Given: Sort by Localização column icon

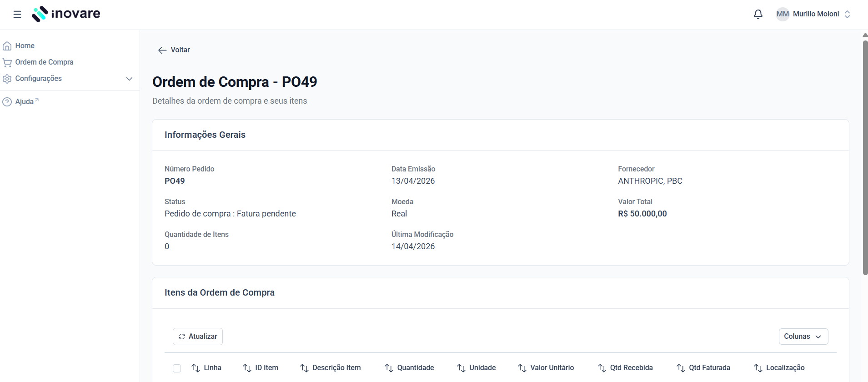Looking at the screenshot, I should (x=758, y=368).
